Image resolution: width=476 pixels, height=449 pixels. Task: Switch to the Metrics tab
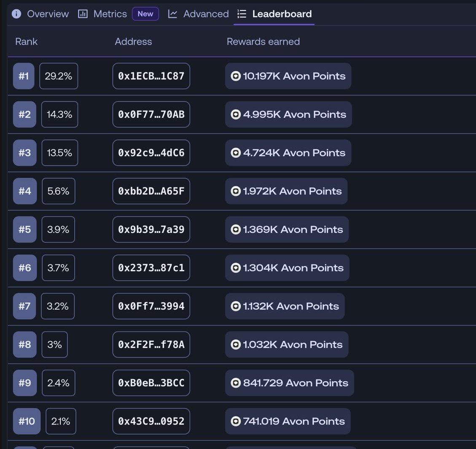pos(102,14)
